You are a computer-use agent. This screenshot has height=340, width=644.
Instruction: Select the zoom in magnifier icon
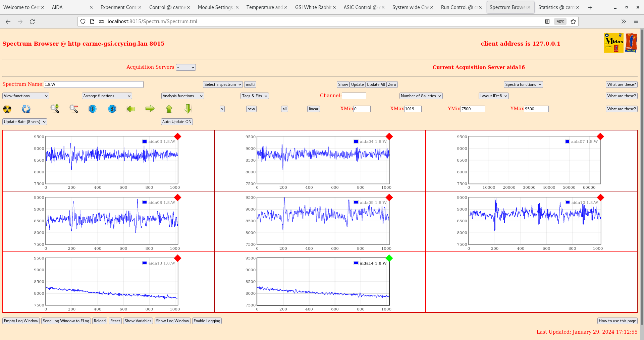point(55,109)
